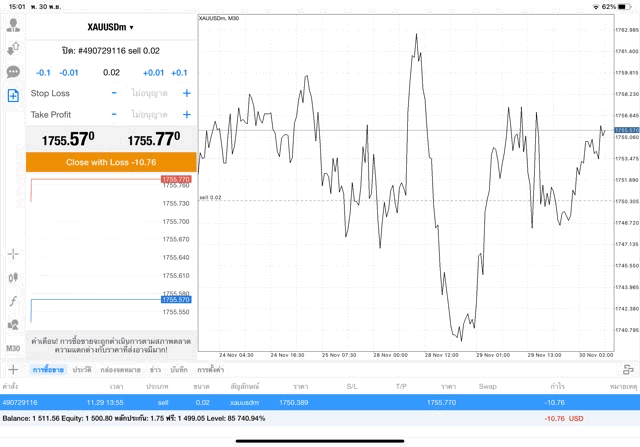640x447 pixels.
Task: Click the layout icon beside bottom tabs
Action: click(628, 369)
